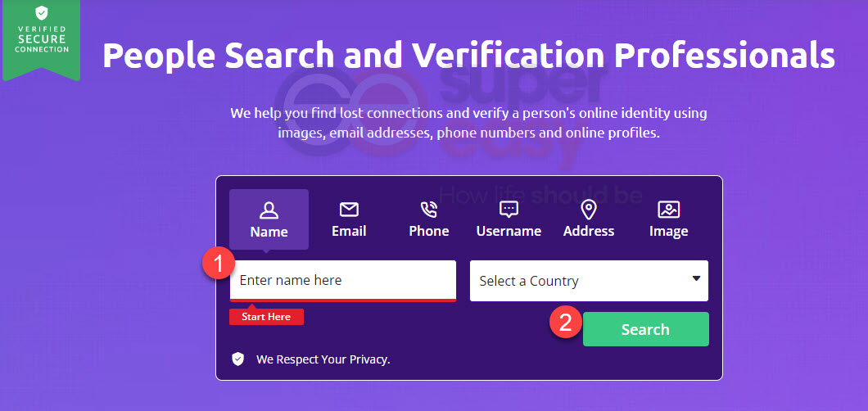
Task: Click the chat bubble icon above Username
Action: click(x=509, y=210)
